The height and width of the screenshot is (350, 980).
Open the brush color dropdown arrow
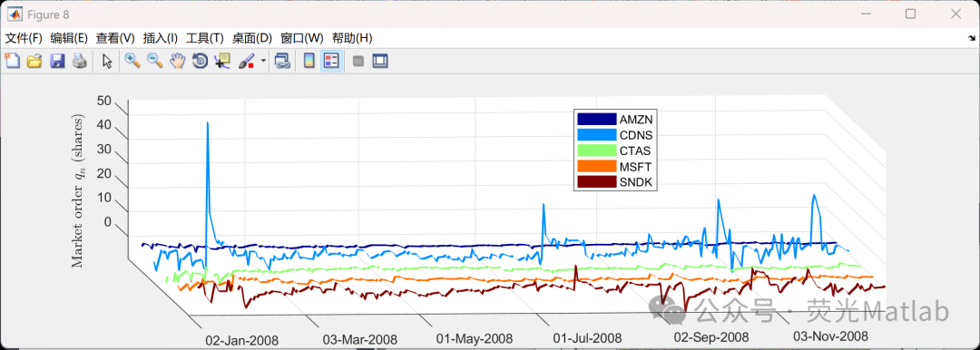(x=263, y=62)
